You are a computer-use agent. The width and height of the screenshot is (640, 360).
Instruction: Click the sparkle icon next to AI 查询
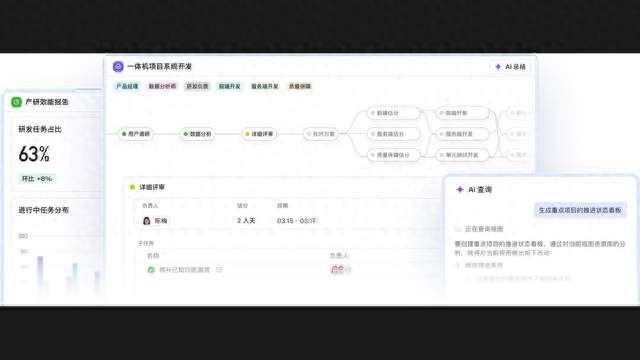click(x=460, y=189)
